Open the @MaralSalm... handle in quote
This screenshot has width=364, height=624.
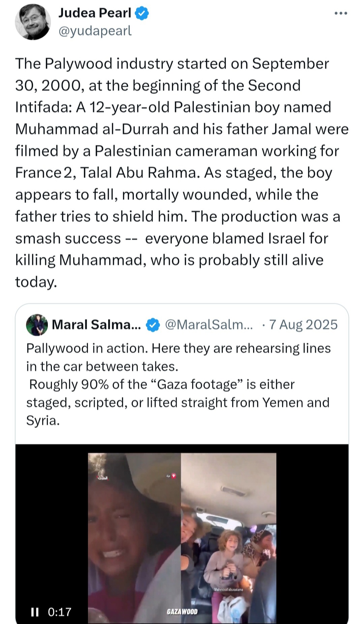click(209, 325)
